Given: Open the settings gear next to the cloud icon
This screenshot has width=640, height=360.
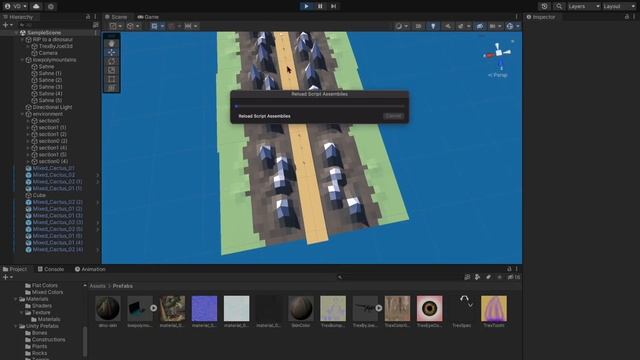Looking at the screenshot, I should pyautogui.click(x=51, y=6).
